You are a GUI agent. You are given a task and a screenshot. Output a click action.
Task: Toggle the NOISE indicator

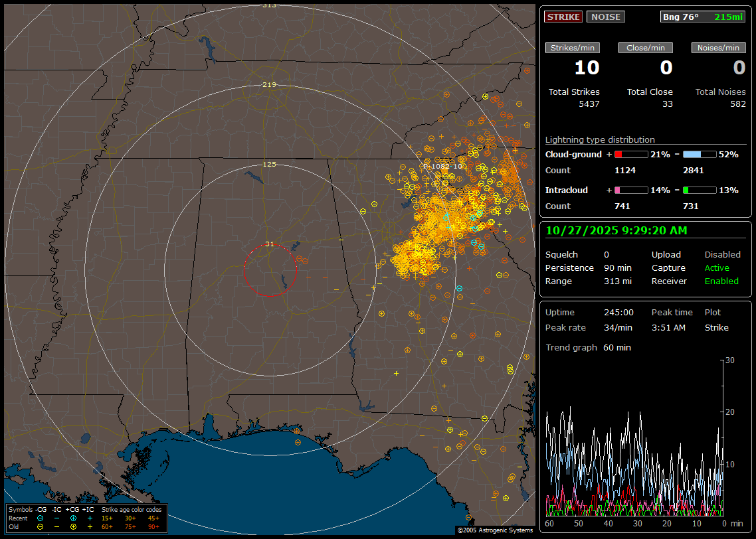(605, 17)
